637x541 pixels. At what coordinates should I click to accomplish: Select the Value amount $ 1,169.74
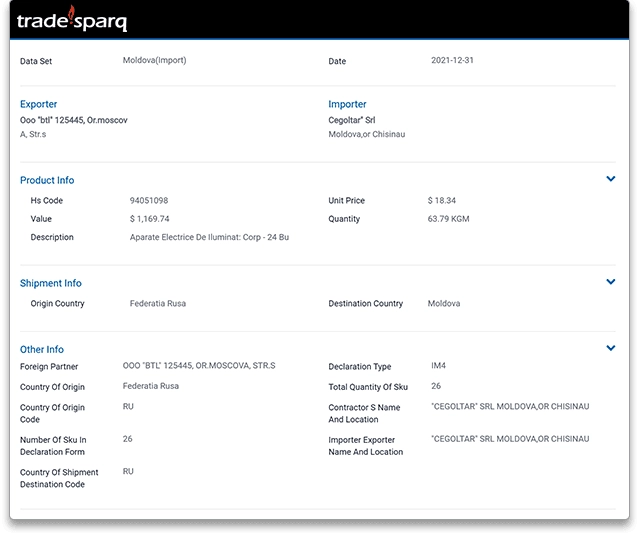(150, 219)
